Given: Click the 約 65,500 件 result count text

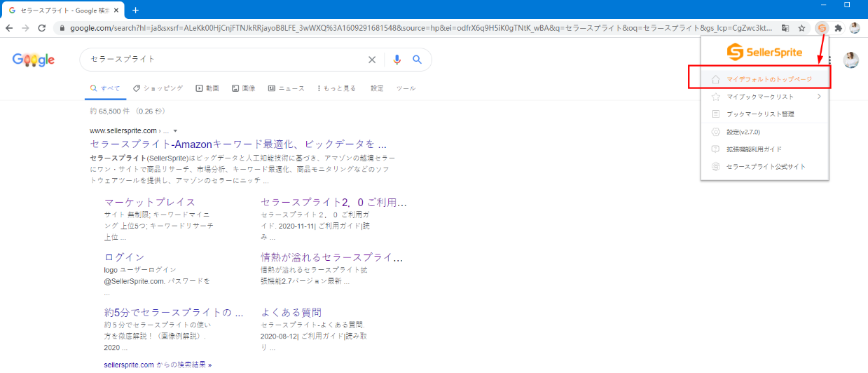Looking at the screenshot, I should point(111,111).
